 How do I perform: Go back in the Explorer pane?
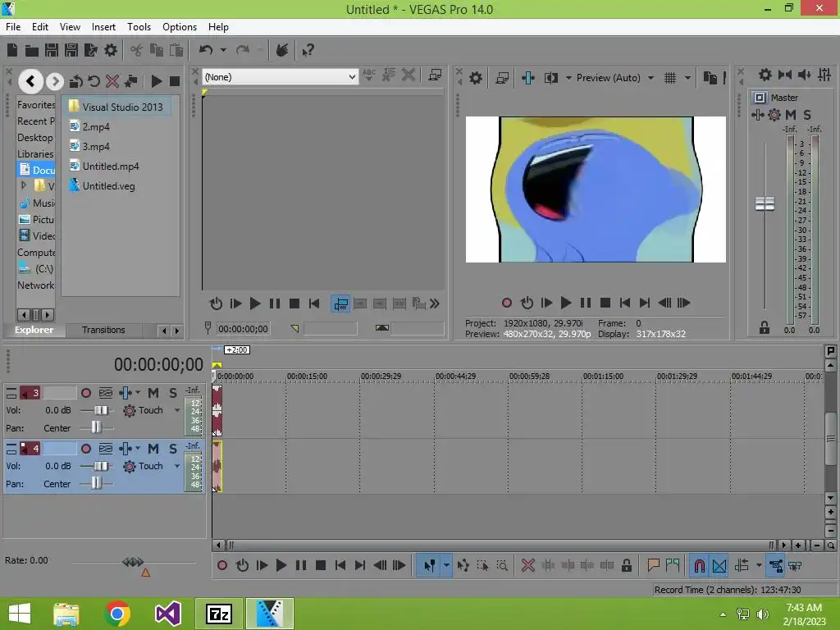[30, 81]
